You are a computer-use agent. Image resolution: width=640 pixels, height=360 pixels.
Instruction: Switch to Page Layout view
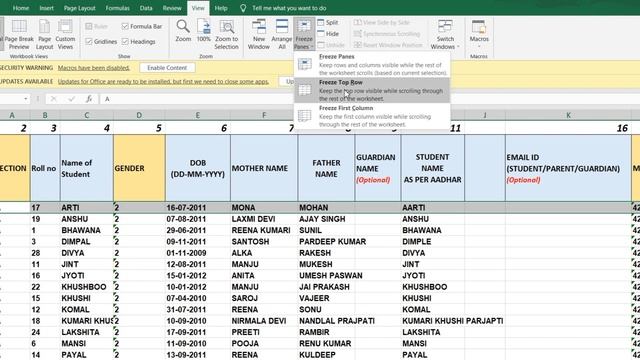[x=44, y=35]
